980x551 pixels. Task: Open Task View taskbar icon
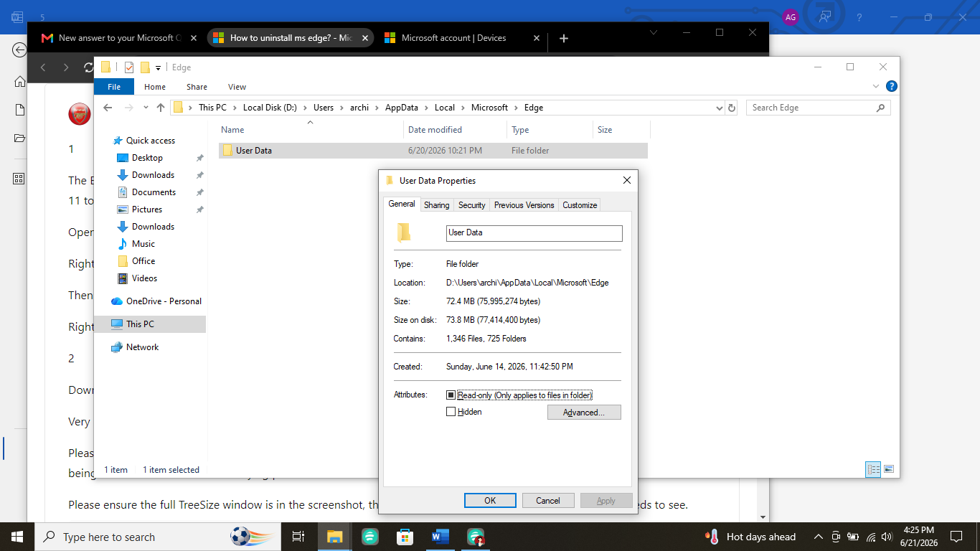[298, 537]
